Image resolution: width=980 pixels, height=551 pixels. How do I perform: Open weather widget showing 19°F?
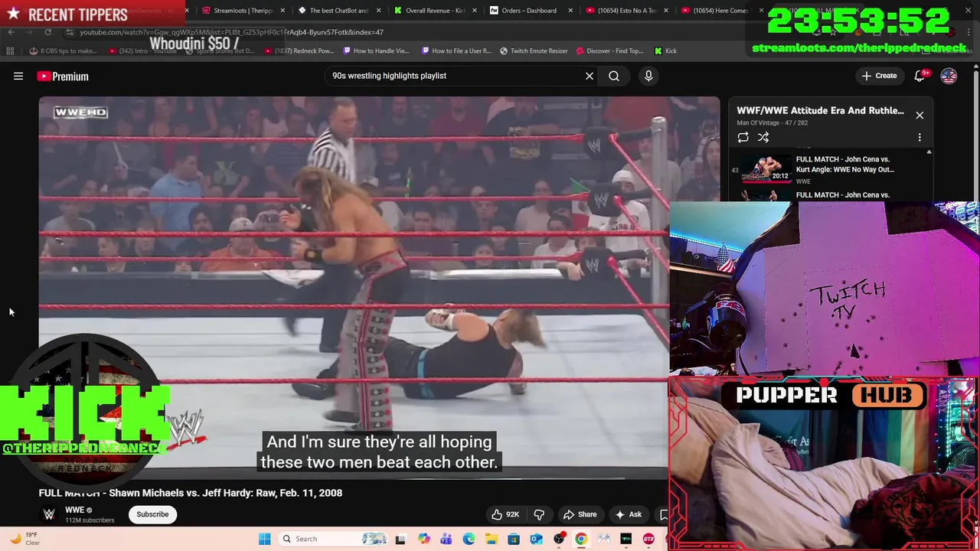pyautogui.click(x=24, y=539)
